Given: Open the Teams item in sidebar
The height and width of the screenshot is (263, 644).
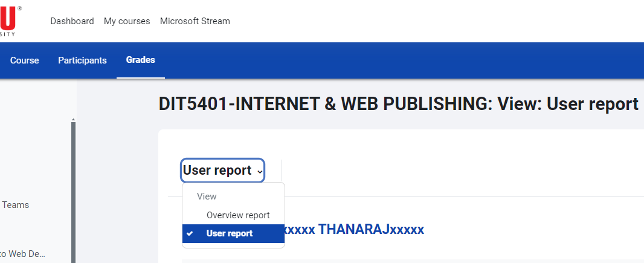Looking at the screenshot, I should [16, 205].
